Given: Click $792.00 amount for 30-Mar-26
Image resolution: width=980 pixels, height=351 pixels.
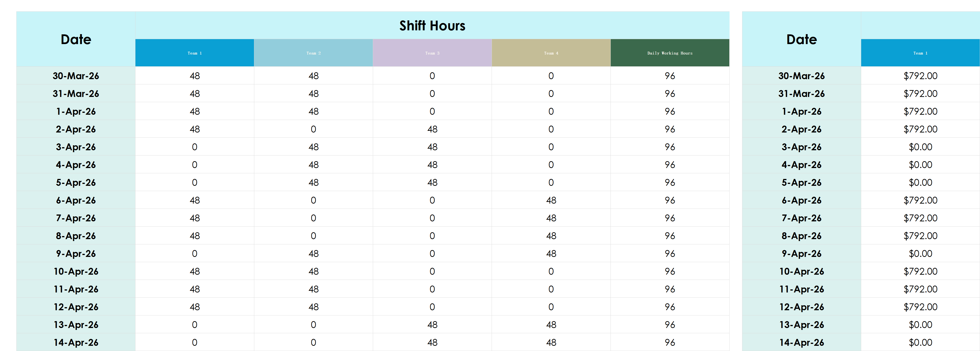Looking at the screenshot, I should pos(920,76).
